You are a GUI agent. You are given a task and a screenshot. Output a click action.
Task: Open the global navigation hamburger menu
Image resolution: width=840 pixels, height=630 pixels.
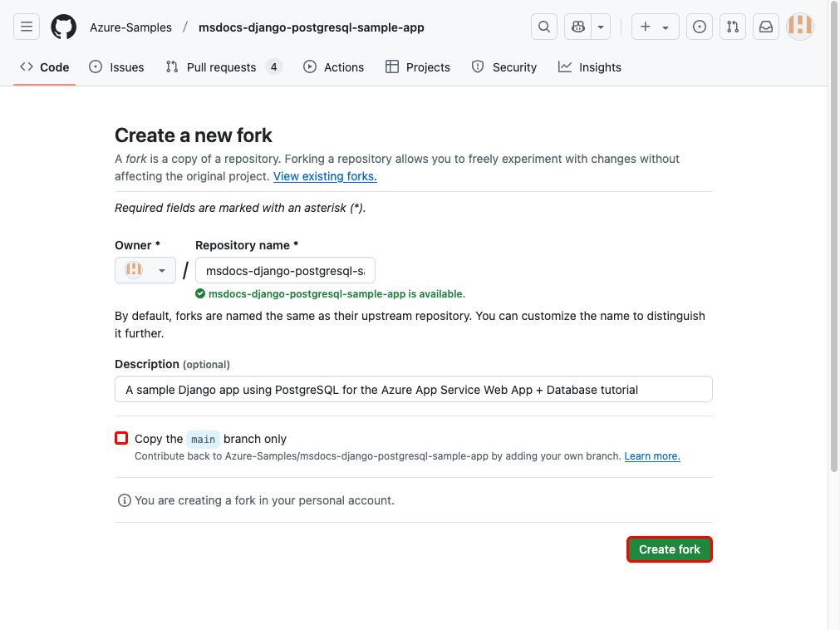(x=26, y=26)
